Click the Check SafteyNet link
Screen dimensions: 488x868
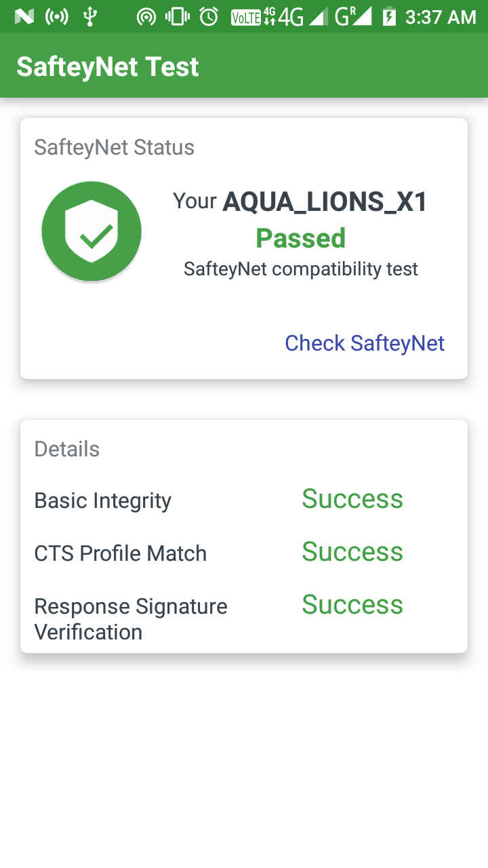pos(365,343)
